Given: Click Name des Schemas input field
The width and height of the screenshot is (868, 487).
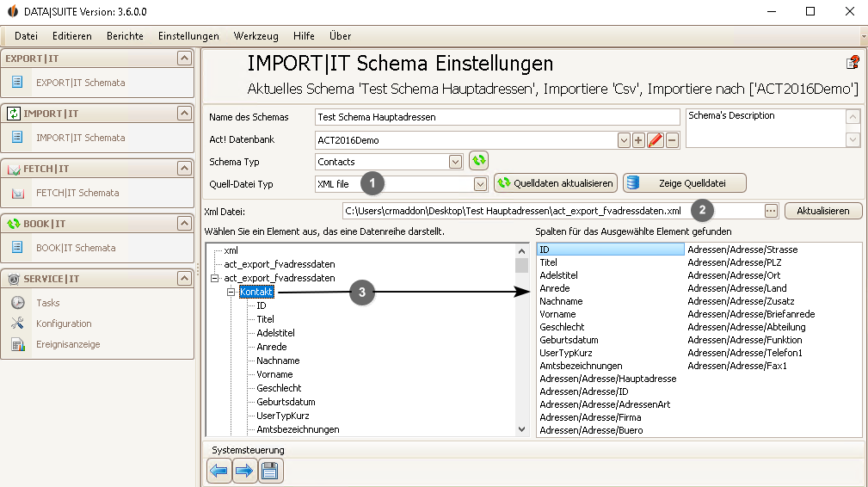Looking at the screenshot, I should point(497,117).
